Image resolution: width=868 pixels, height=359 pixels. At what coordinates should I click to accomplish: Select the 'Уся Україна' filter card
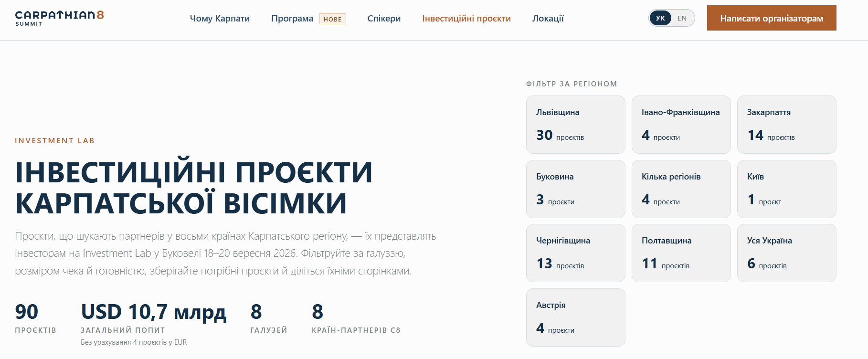point(787,253)
